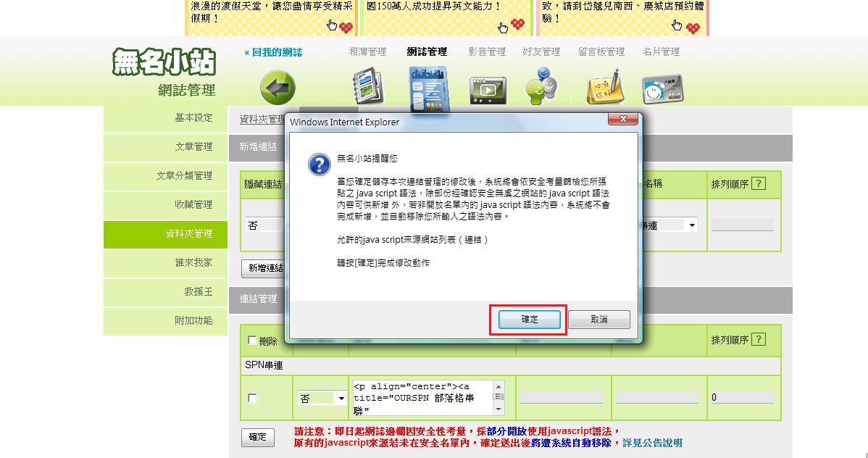
Task: Click 取消 to cancel the dialog
Action: [599, 320]
